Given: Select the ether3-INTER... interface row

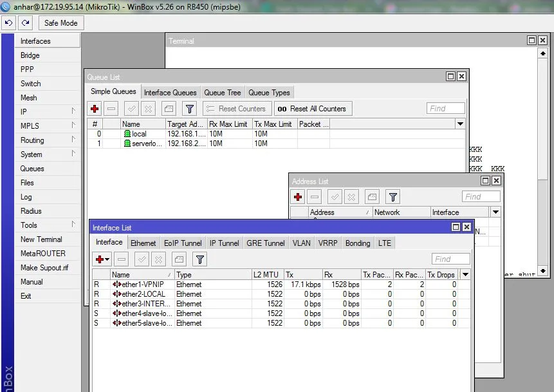Looking at the screenshot, I should 281,304.
